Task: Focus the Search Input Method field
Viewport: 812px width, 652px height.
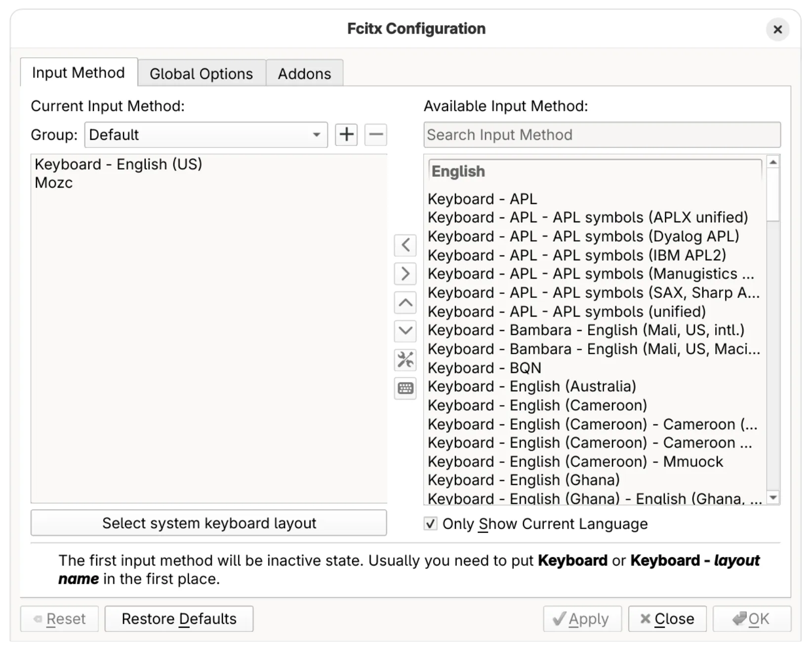Action: coord(602,135)
